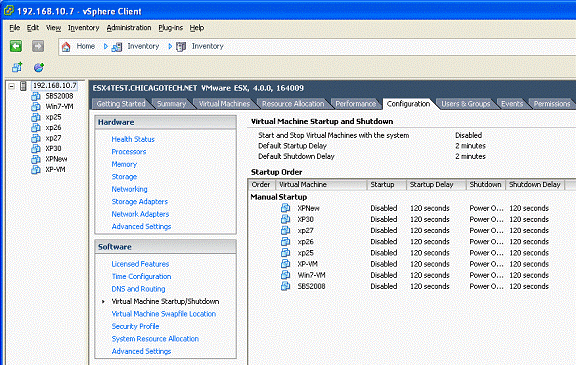Image resolution: width=576 pixels, height=365 pixels.
Task: Switch to the Getting Started tab
Action: (121, 104)
